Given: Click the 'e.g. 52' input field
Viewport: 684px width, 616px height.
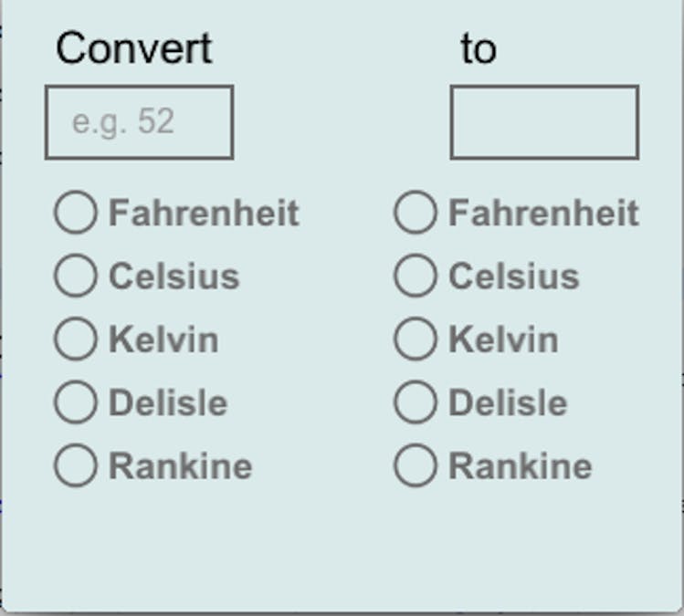Looking at the screenshot, I should point(139,122).
